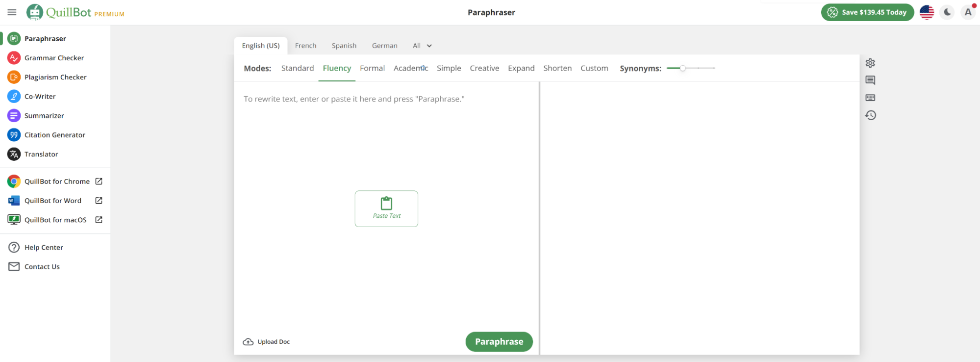The width and height of the screenshot is (980, 362).
Task: Open the account avatar icon
Action: (x=968, y=12)
